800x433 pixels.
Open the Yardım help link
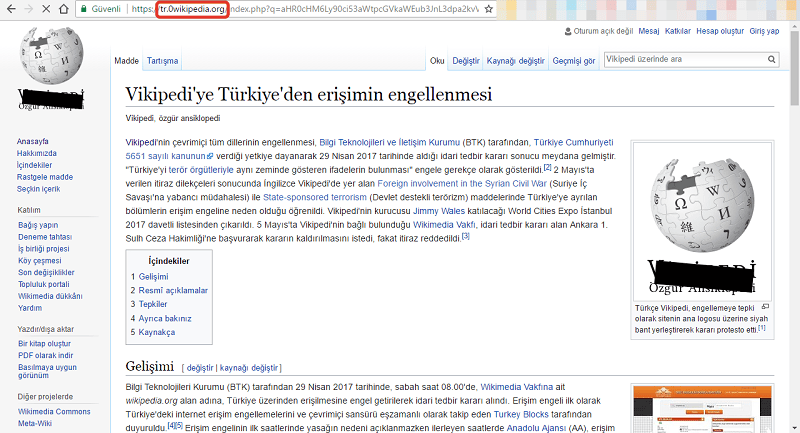coord(30,308)
